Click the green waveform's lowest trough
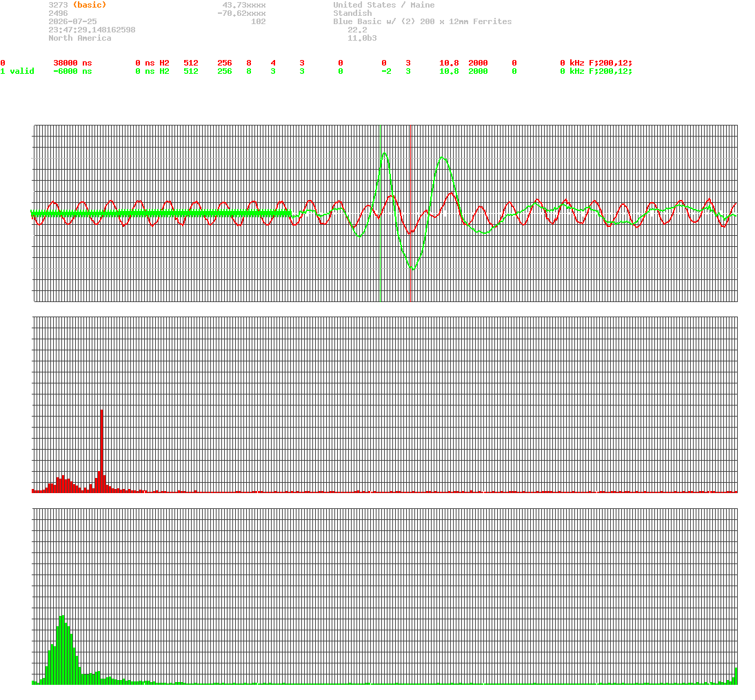The width and height of the screenshot is (755, 700). (x=412, y=268)
